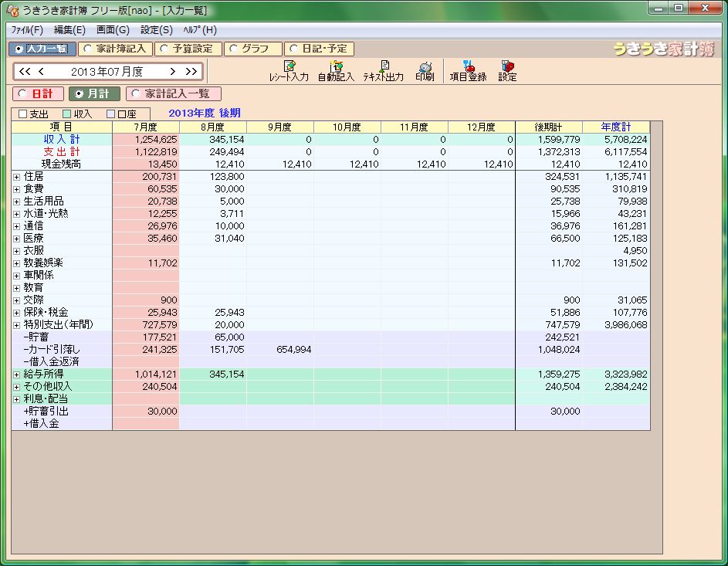
Task: Select the 現金残高 row label
Action: (x=61, y=164)
